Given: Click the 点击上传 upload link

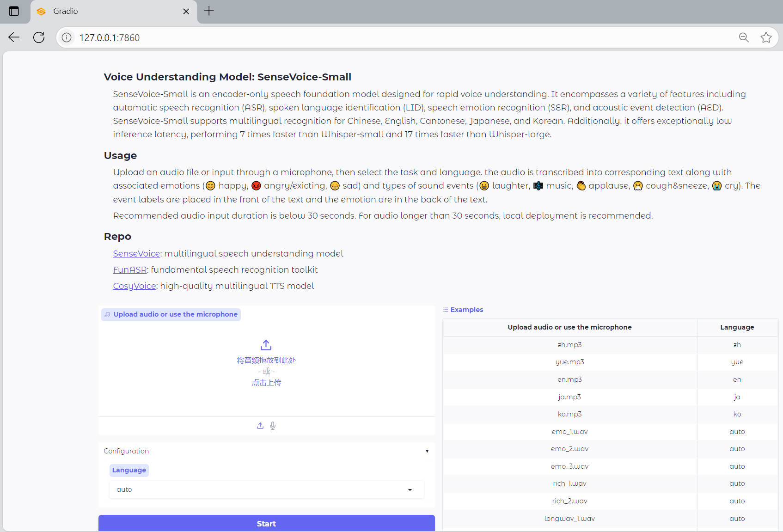Looking at the screenshot, I should (x=266, y=382).
